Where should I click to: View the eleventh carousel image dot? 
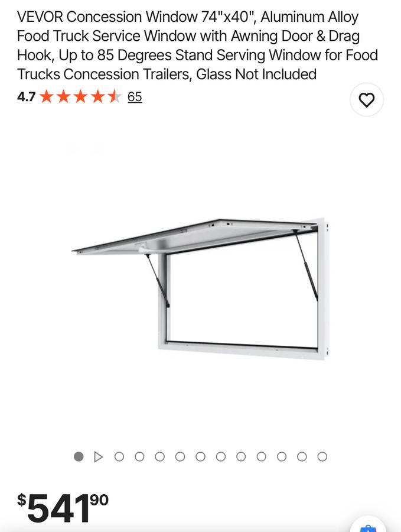(x=282, y=457)
